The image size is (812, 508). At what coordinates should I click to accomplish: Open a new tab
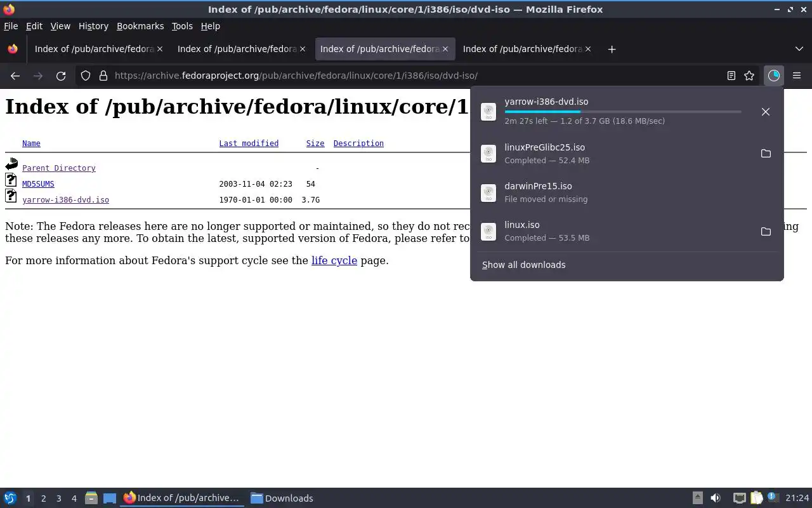[612, 49]
